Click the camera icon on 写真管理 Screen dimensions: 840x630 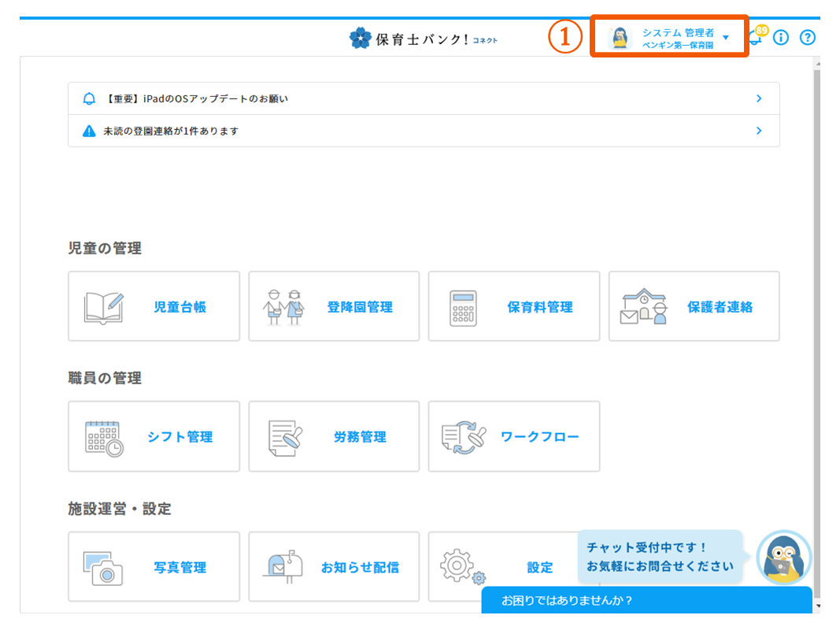(x=104, y=567)
